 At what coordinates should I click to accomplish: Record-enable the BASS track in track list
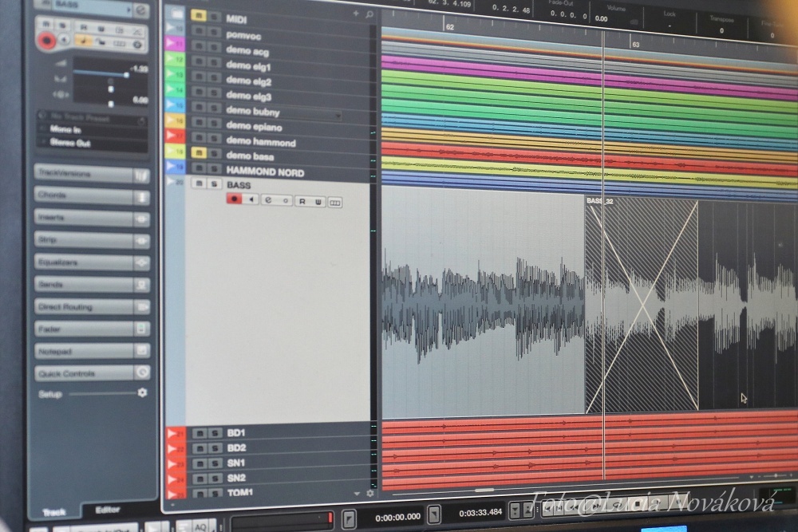tap(234, 199)
